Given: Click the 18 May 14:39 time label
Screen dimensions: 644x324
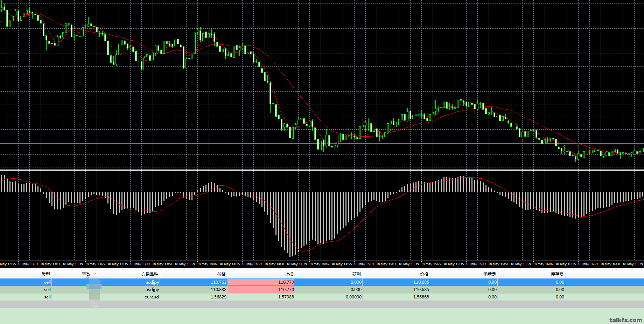Looking at the screenshot, I should pyautogui.click(x=297, y=264).
